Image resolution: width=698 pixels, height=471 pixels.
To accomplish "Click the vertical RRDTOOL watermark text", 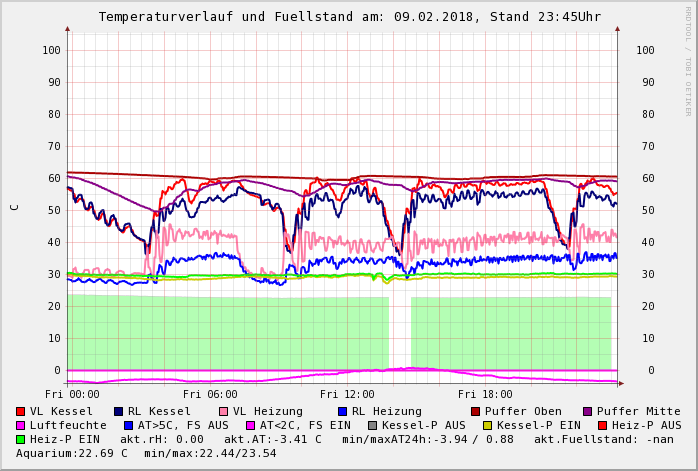I will tap(688, 60).
